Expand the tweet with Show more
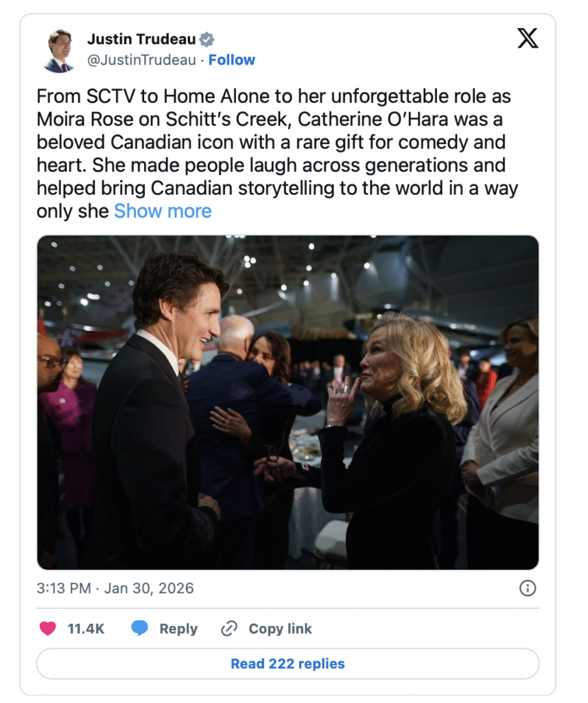Viewport: 588px width, 703px height. point(163,211)
